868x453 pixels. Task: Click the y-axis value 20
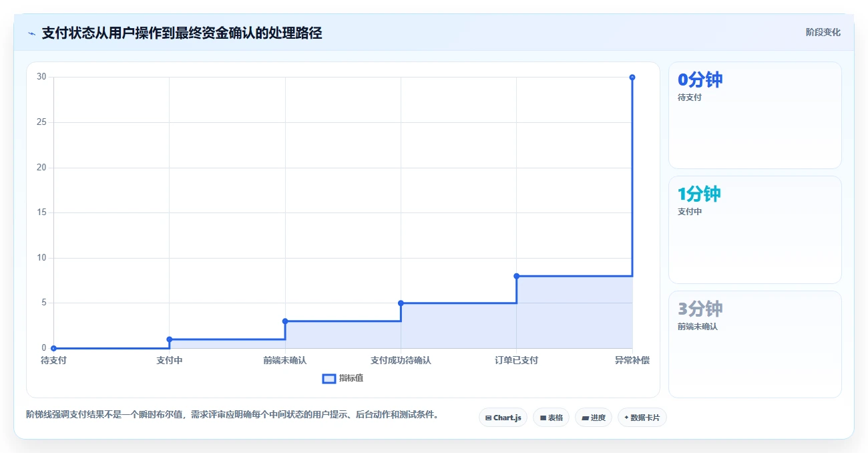[41, 167]
